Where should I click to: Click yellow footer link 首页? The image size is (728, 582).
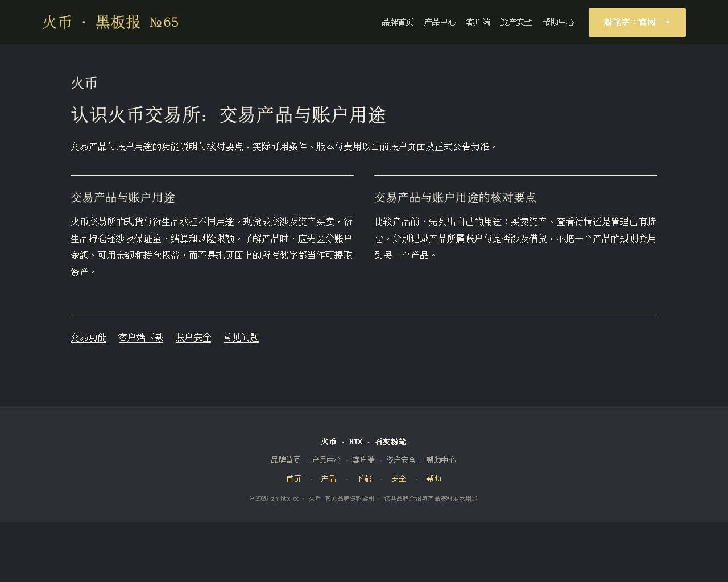click(x=293, y=479)
